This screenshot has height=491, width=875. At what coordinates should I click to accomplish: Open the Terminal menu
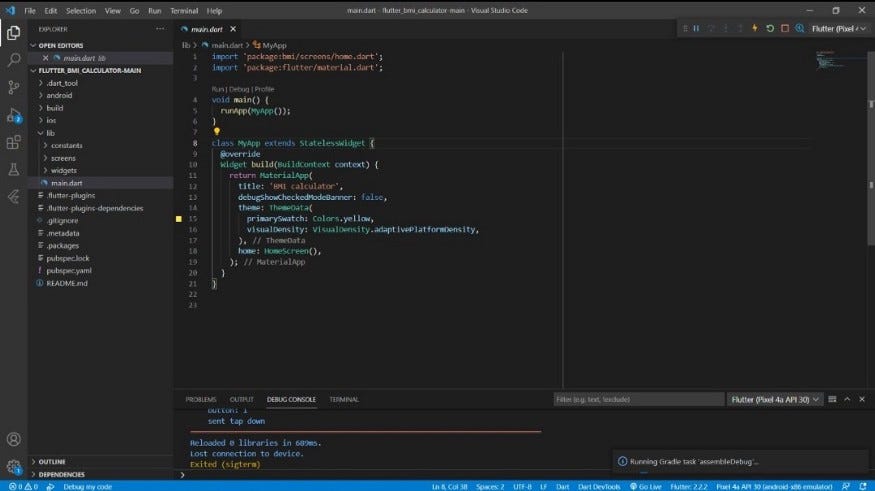pyautogui.click(x=184, y=11)
